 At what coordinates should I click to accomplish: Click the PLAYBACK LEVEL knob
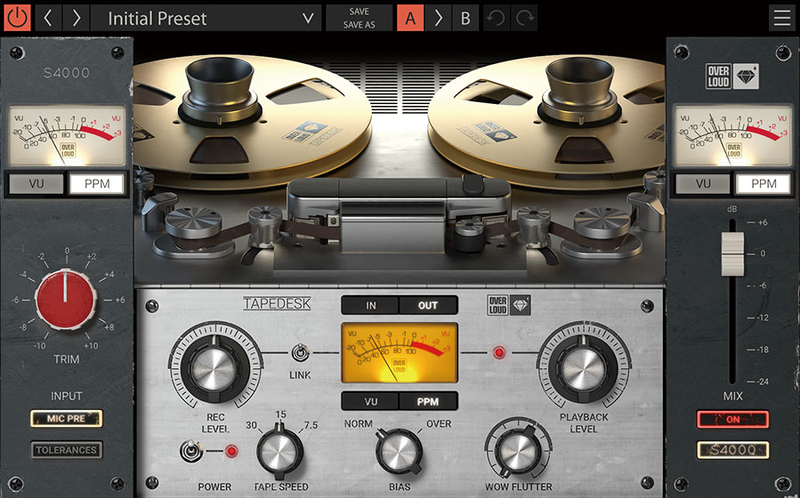[584, 368]
